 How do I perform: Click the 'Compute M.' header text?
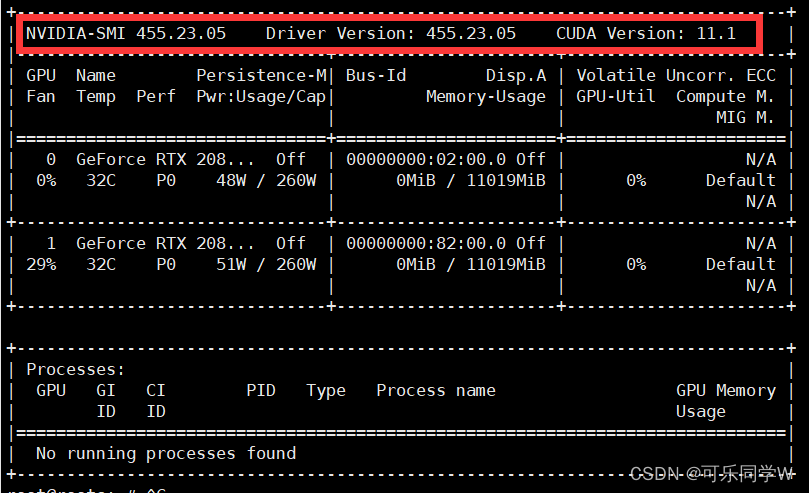[x=725, y=97]
